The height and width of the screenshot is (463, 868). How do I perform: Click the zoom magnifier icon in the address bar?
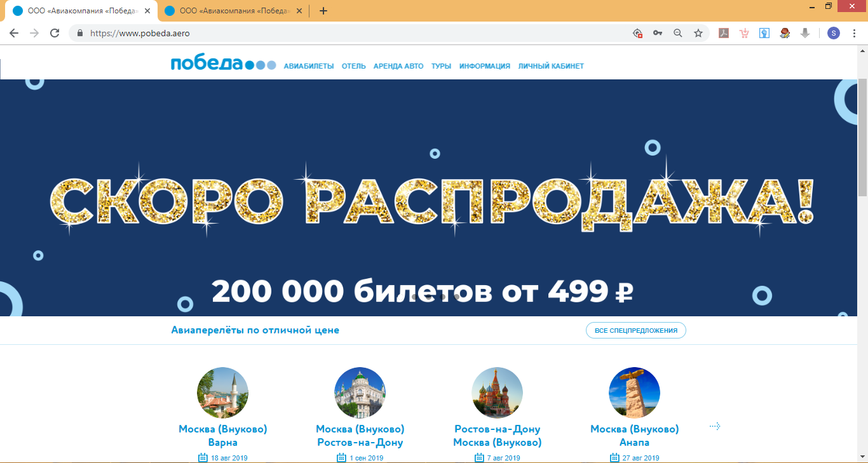tap(678, 33)
